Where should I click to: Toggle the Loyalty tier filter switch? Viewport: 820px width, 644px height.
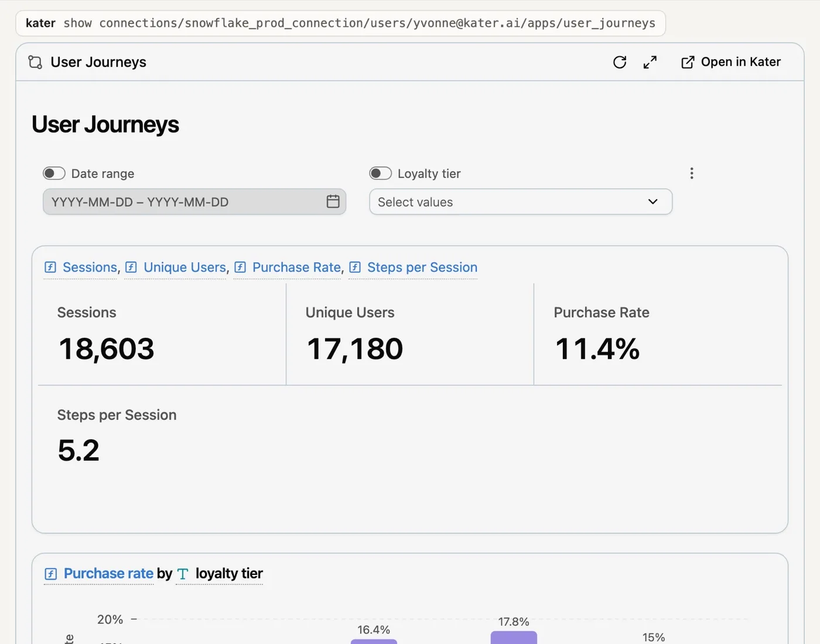(380, 173)
